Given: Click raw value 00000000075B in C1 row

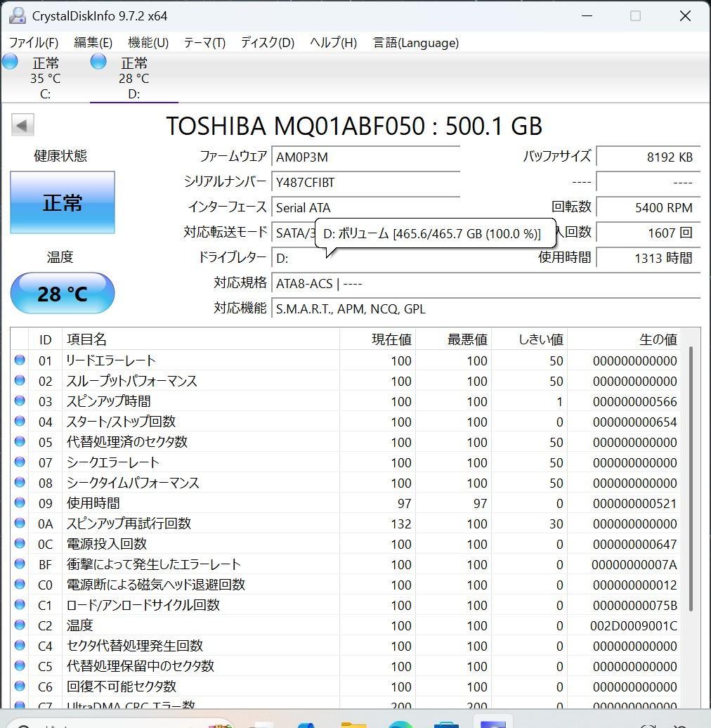Looking at the screenshot, I should [634, 606].
